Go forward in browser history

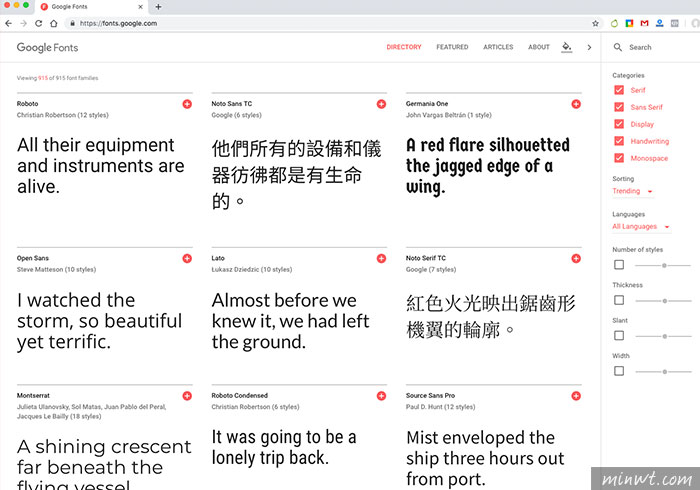coord(23,23)
